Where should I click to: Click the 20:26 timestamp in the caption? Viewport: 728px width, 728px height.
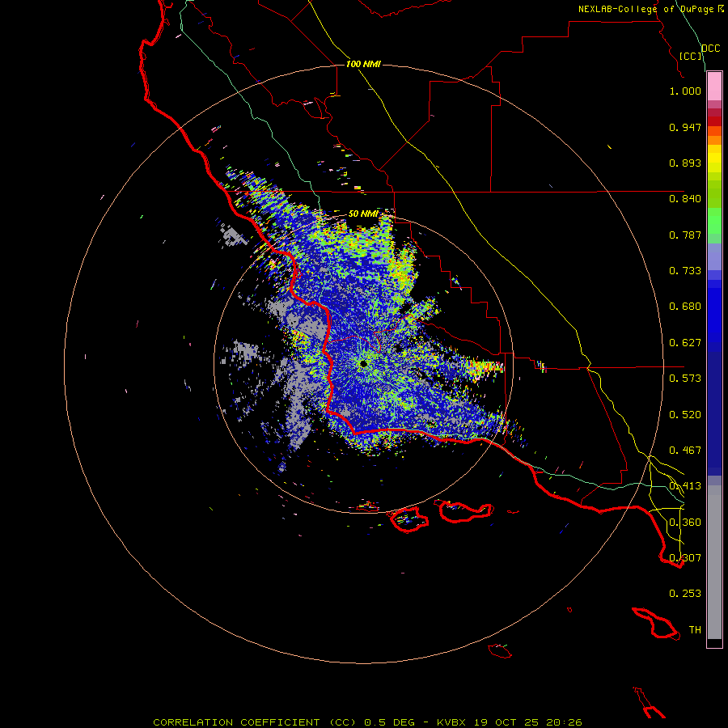(x=564, y=722)
